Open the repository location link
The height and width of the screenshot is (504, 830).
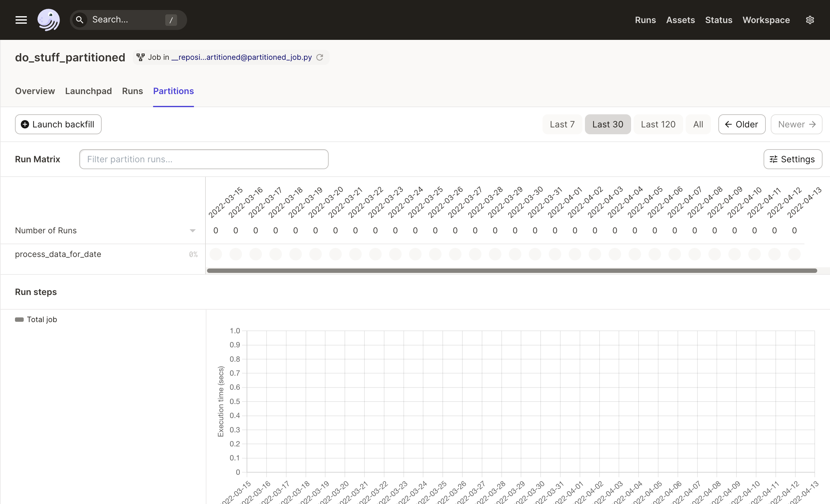[x=242, y=57]
